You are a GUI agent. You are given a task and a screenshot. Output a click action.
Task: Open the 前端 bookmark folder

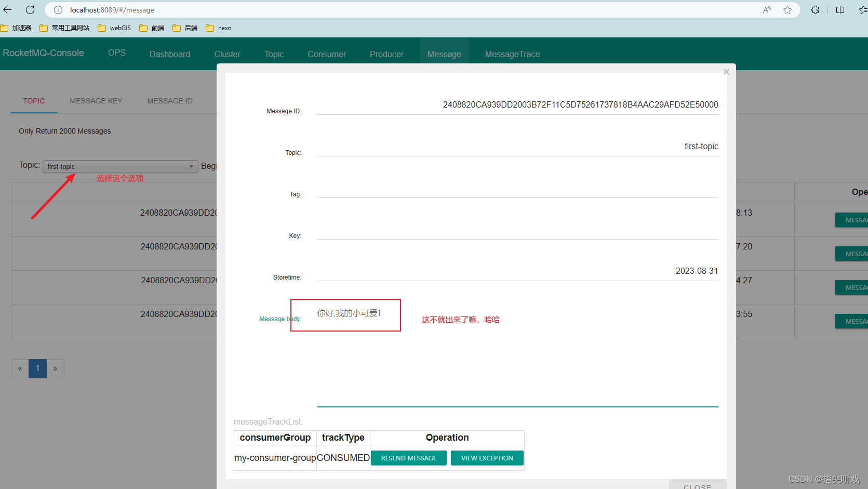tap(152, 28)
